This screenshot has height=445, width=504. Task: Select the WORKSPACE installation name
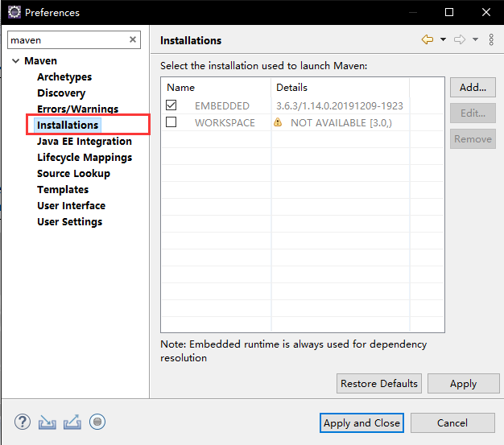pyautogui.click(x=225, y=123)
